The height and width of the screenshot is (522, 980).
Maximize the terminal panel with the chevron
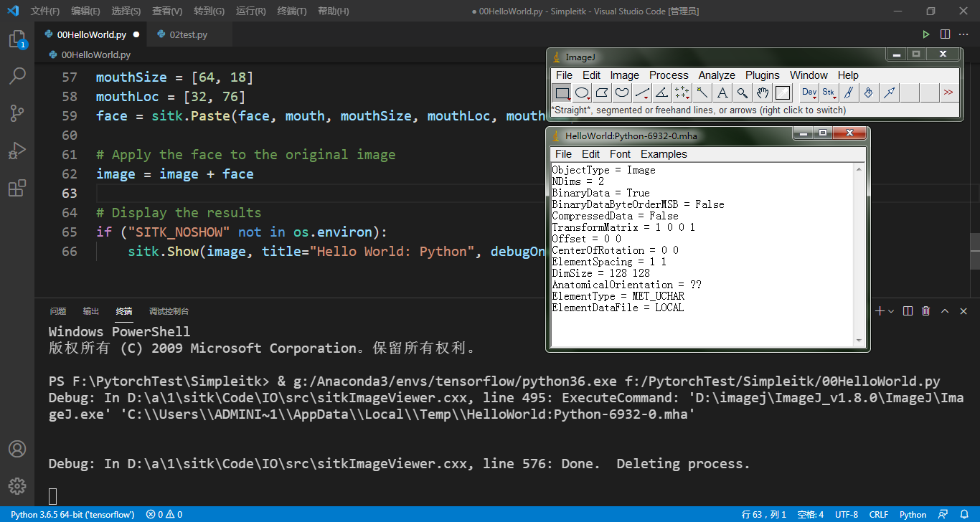click(x=945, y=310)
